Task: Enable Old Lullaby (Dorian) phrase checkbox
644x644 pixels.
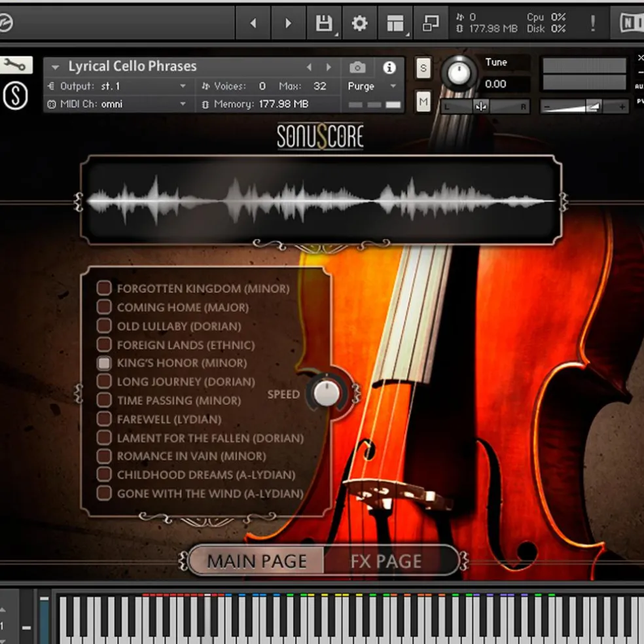Action: (x=104, y=325)
